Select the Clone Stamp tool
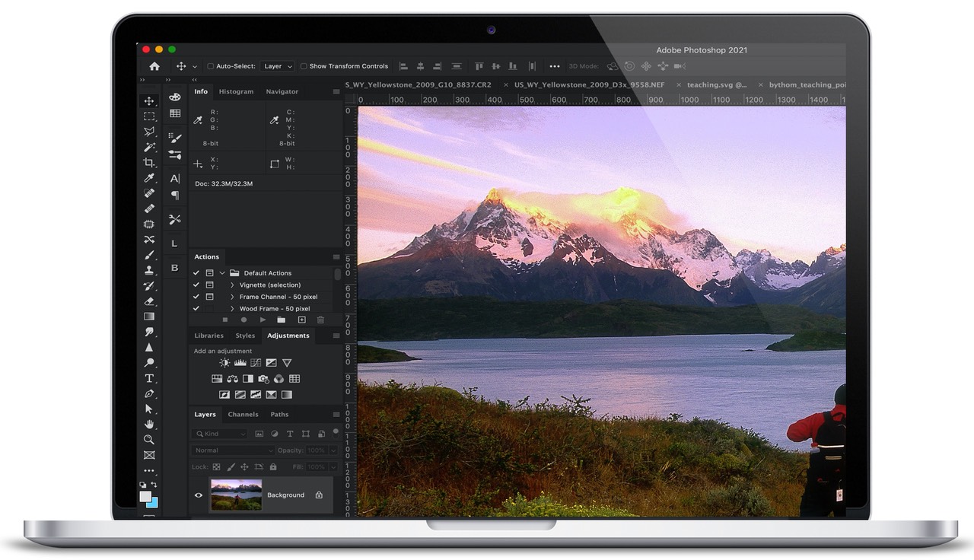The image size is (974, 560). (149, 270)
